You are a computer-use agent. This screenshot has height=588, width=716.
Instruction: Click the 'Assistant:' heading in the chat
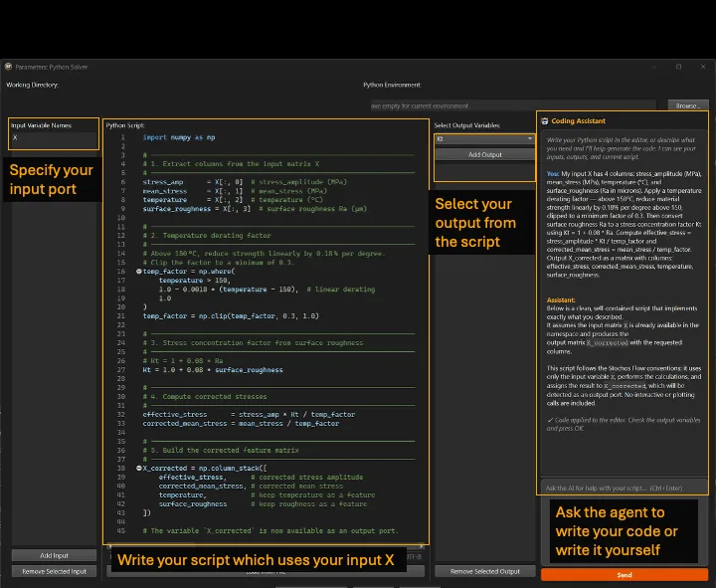(561, 300)
